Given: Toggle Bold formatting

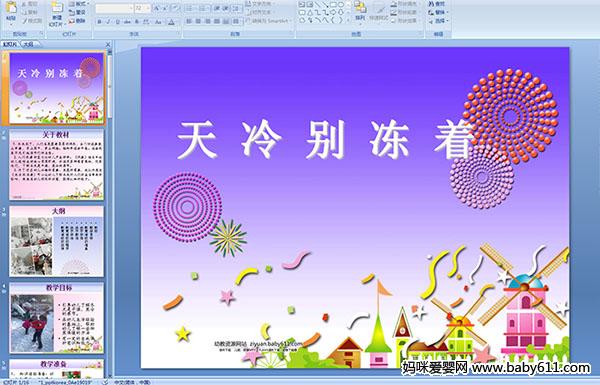Looking at the screenshot, I should (99, 21).
